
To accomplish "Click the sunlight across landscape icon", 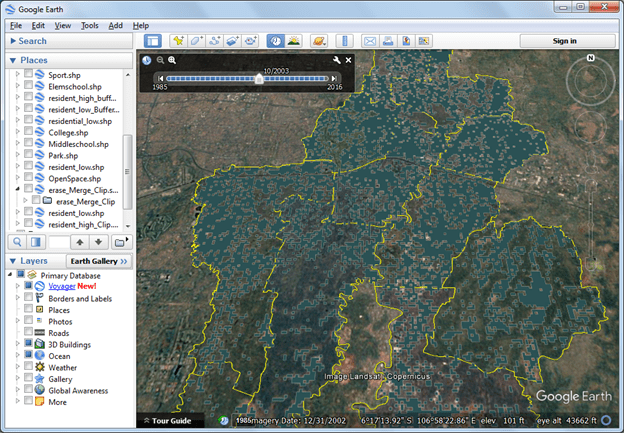I will (294, 41).
